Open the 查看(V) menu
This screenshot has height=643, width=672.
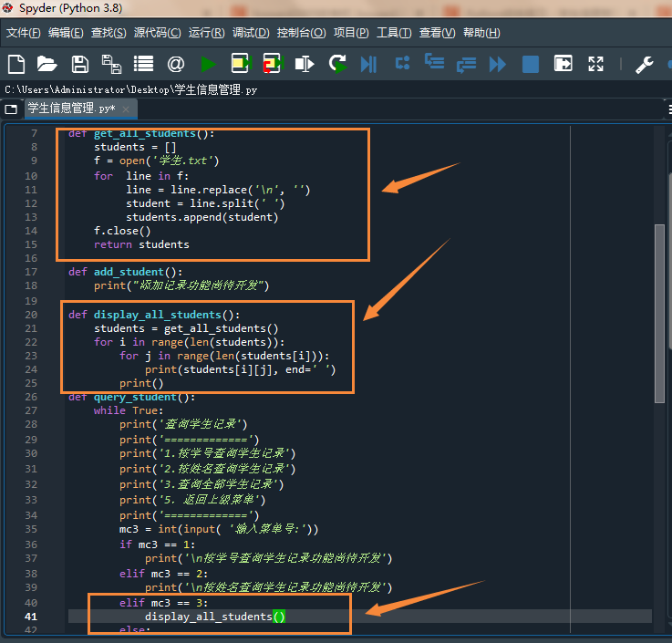(x=437, y=33)
